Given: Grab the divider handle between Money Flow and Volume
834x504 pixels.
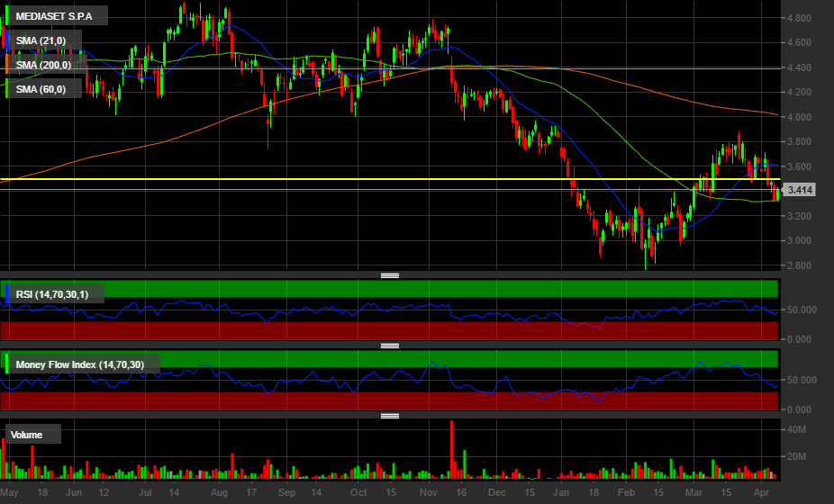Looking at the screenshot, I should 390,416.
